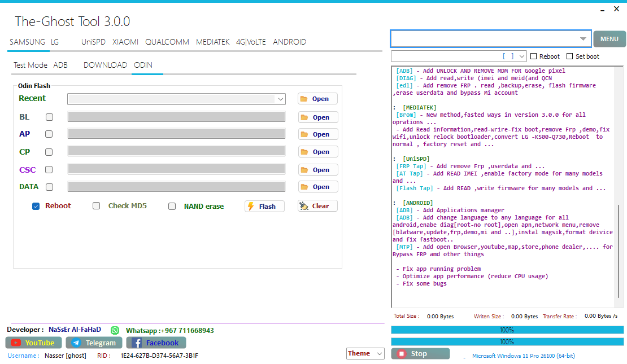Image resolution: width=627 pixels, height=364 pixels.
Task: Click the Facebook logo icon
Action: coord(136,343)
